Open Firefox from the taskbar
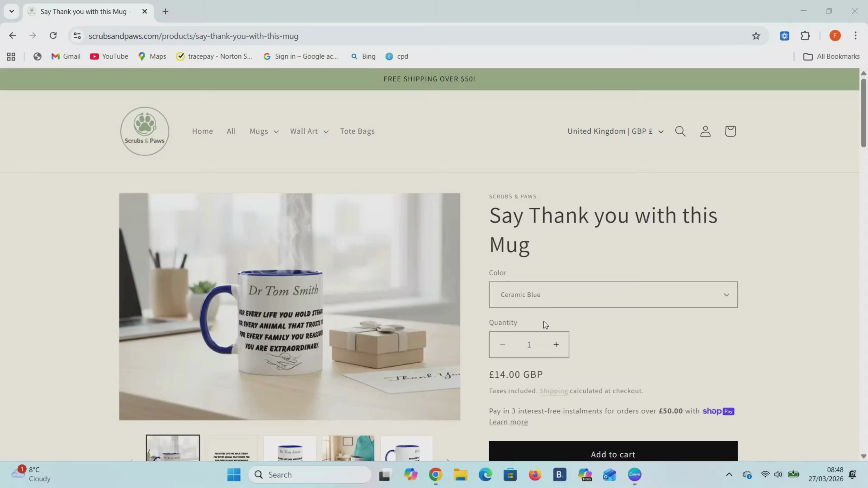The image size is (868, 488). click(x=535, y=475)
